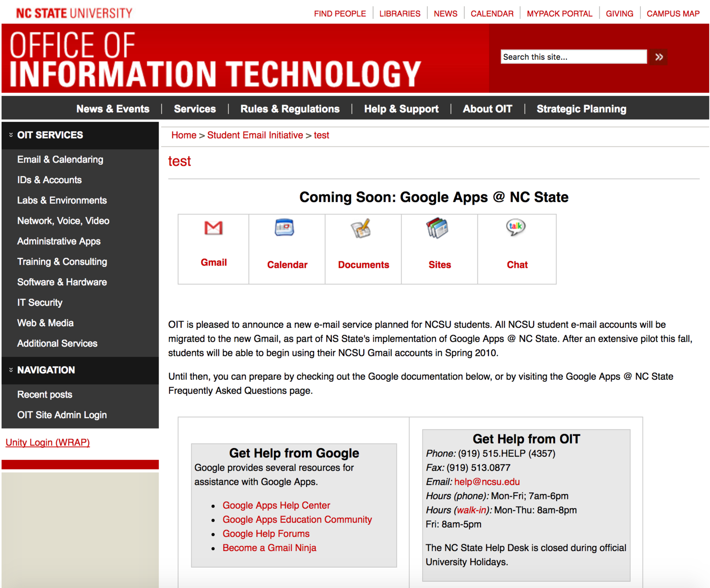710x588 pixels.
Task: Click the red 'test' page title
Action: pos(179,161)
